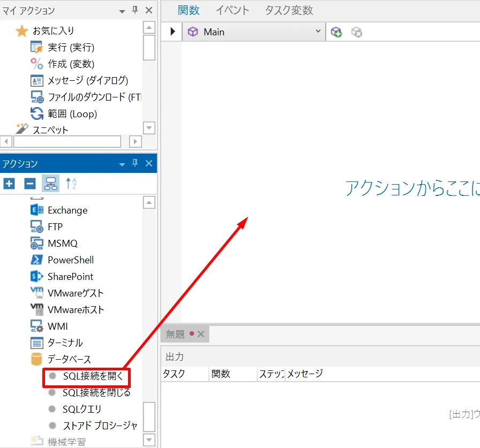Select the SQLクエリ action
Screen dimensions: 480x448
point(82,409)
